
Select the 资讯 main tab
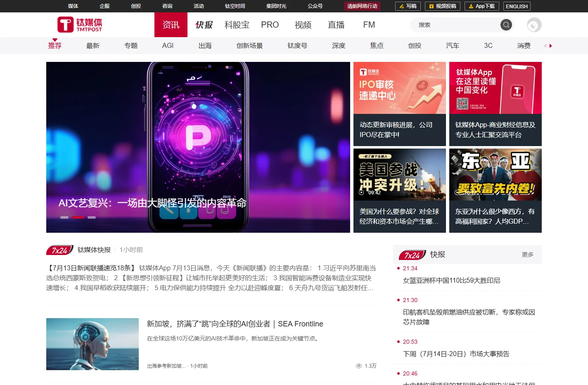point(171,25)
